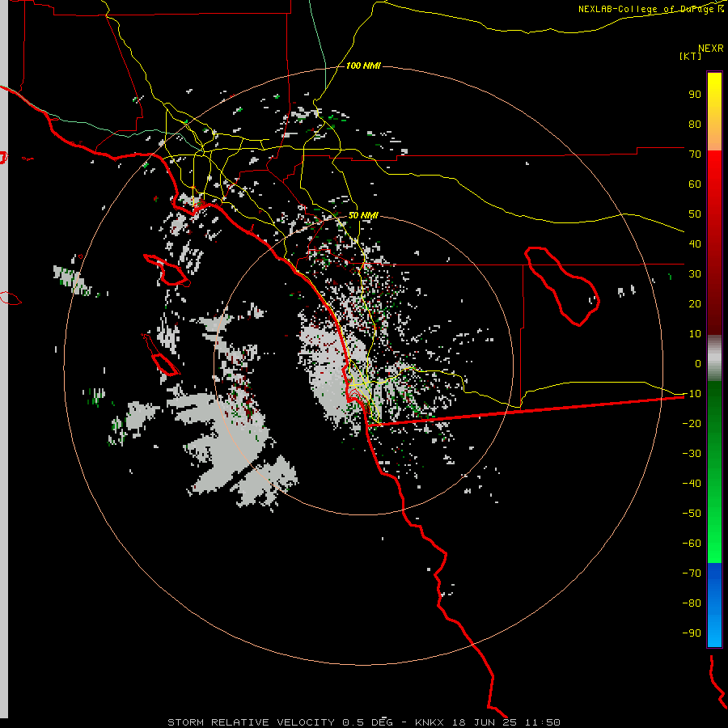Click the -70 value on the velocity scale

coord(692,574)
